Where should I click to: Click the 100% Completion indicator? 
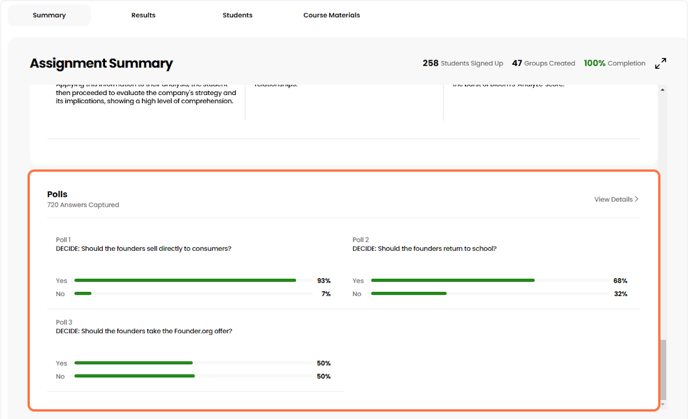point(614,63)
